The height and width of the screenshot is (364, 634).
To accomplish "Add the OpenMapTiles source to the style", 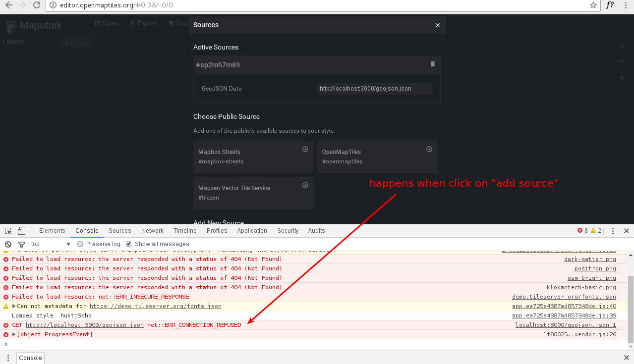I will [429, 149].
